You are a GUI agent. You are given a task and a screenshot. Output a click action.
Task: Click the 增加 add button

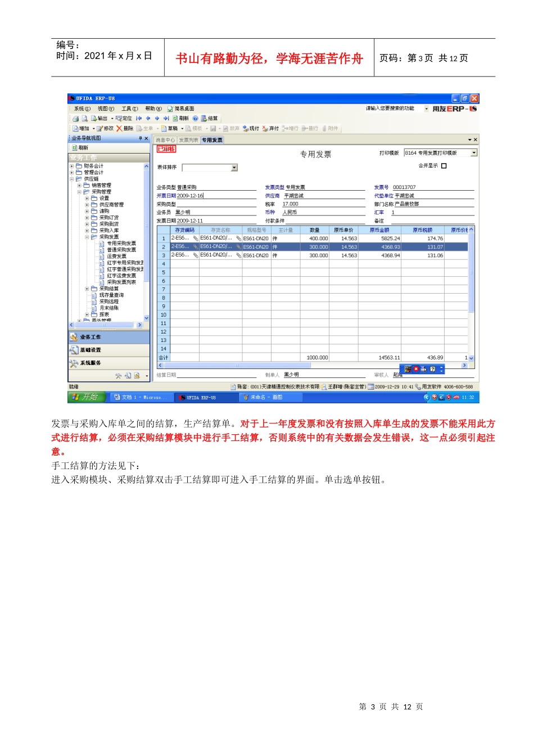coord(81,129)
